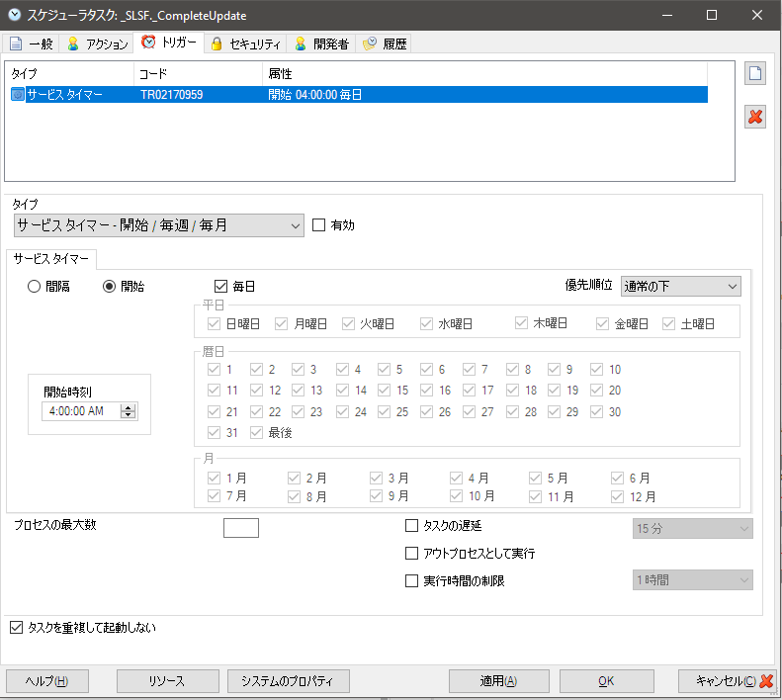
Task: Switch to the アクション tab
Action: pyautogui.click(x=97, y=44)
